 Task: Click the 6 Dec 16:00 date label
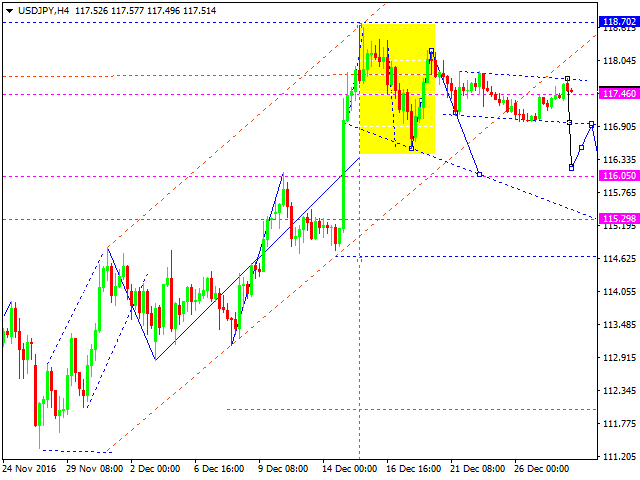(219, 469)
